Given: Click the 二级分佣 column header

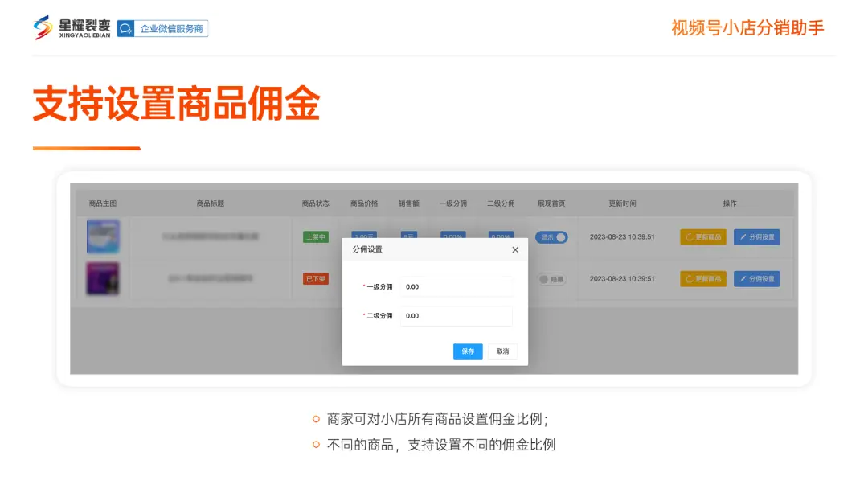Looking at the screenshot, I should pos(501,203).
